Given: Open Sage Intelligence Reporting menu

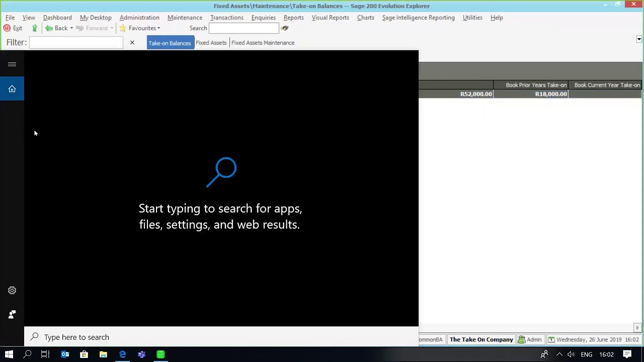Looking at the screenshot, I should coord(419,18).
